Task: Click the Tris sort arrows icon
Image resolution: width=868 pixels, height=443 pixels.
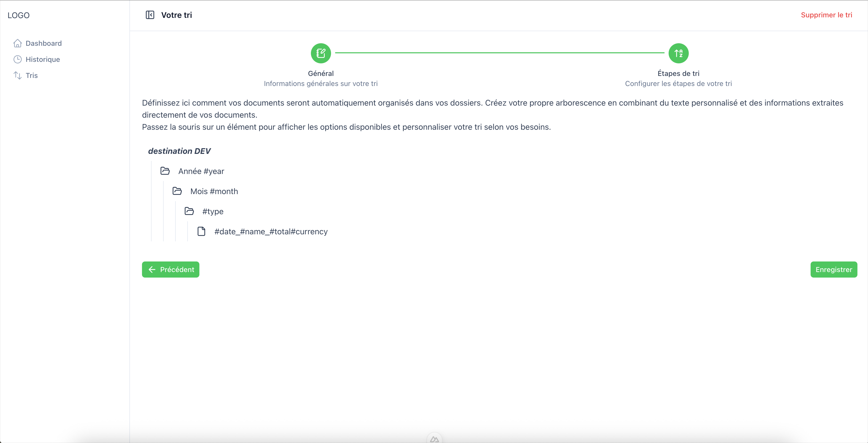Action: pos(18,75)
